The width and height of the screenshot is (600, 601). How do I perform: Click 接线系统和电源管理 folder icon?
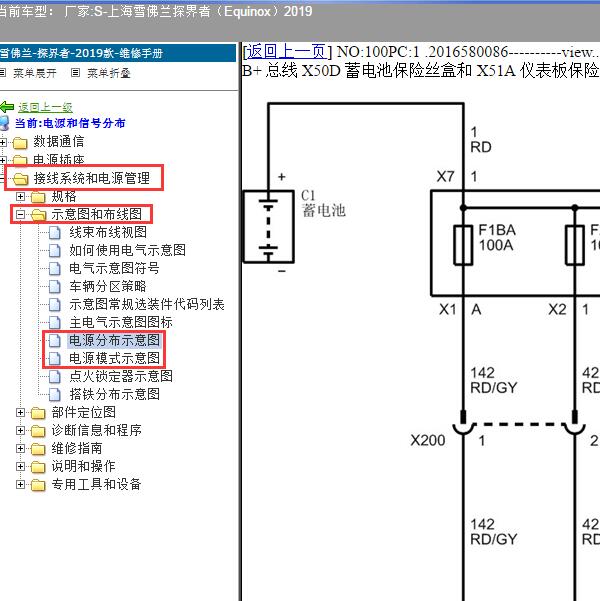click(21, 179)
